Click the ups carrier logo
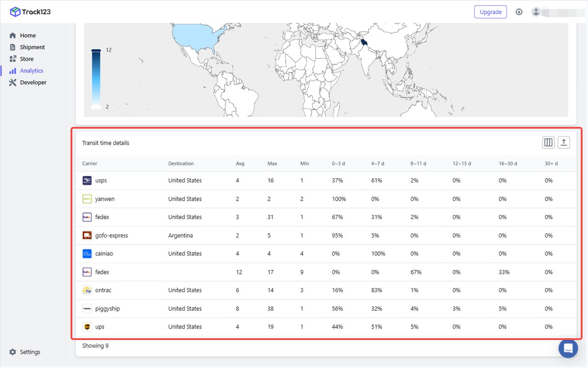 click(x=87, y=327)
